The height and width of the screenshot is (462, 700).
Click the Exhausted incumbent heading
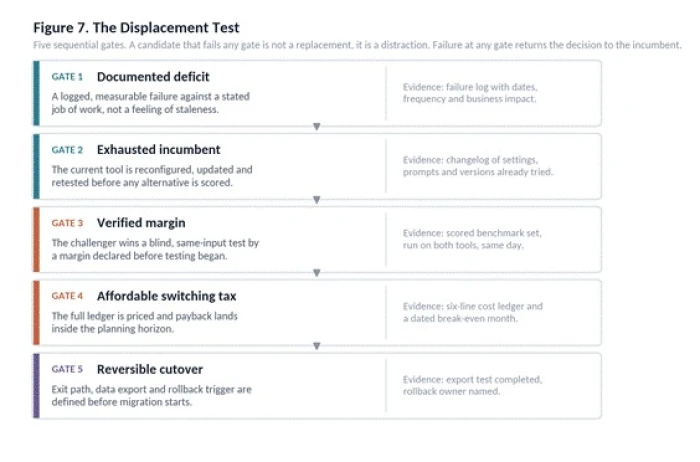click(158, 150)
